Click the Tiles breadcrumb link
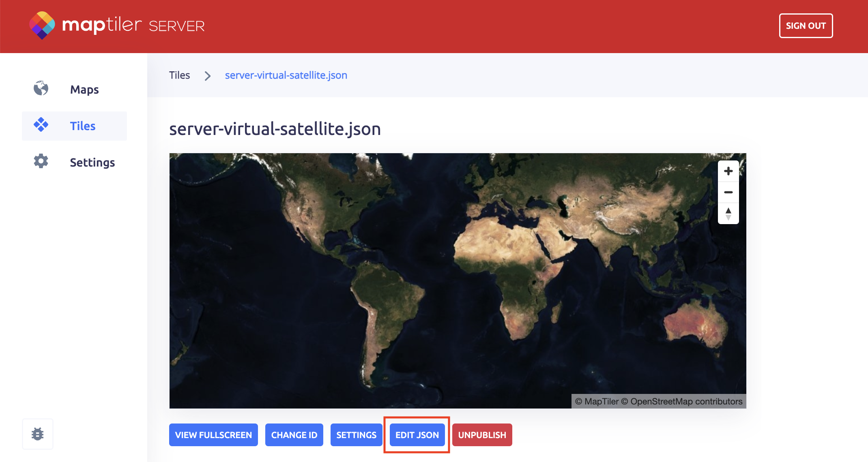 point(179,75)
